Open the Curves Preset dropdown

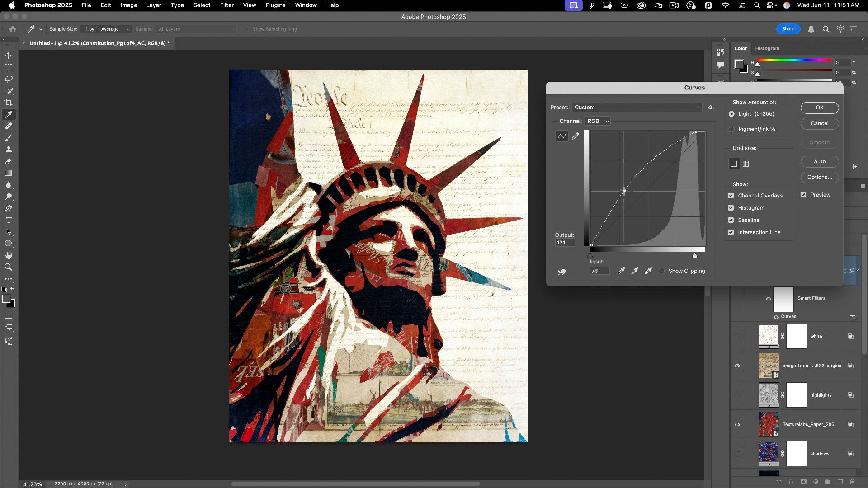coord(637,108)
